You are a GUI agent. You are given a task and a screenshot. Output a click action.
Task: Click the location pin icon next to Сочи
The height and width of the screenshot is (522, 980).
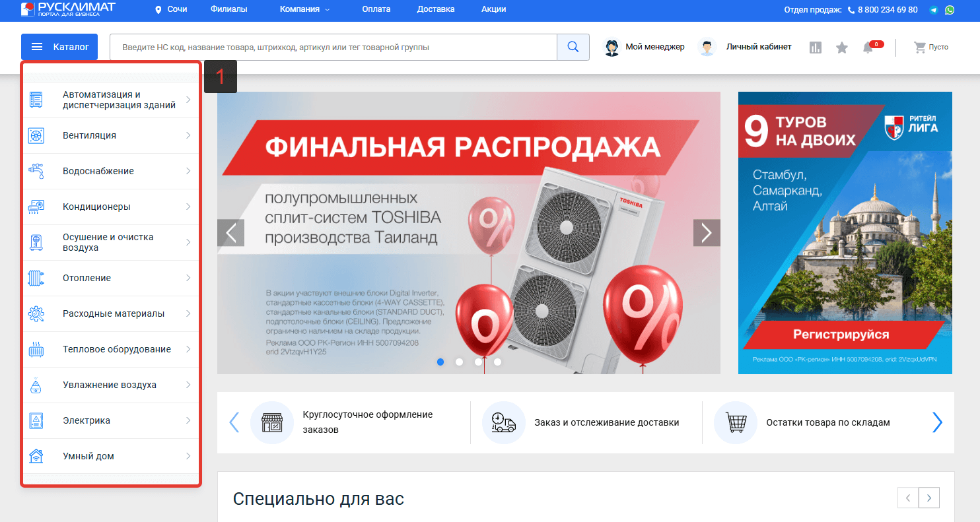[158, 10]
